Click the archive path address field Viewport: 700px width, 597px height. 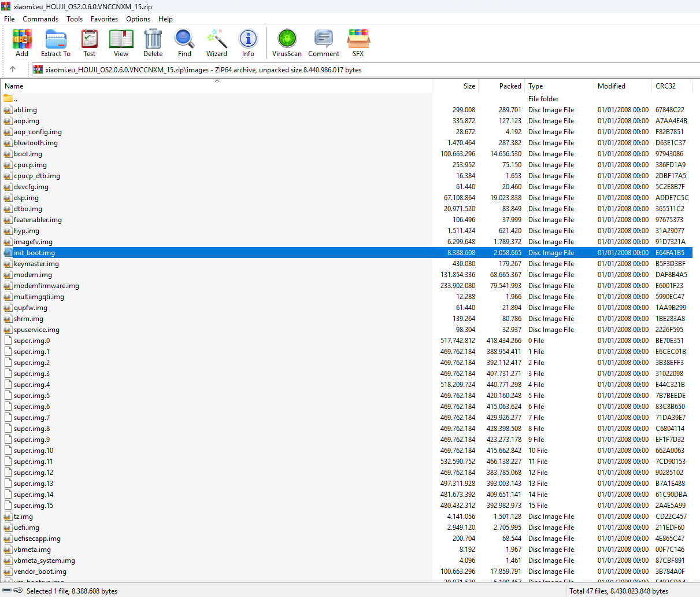365,69
